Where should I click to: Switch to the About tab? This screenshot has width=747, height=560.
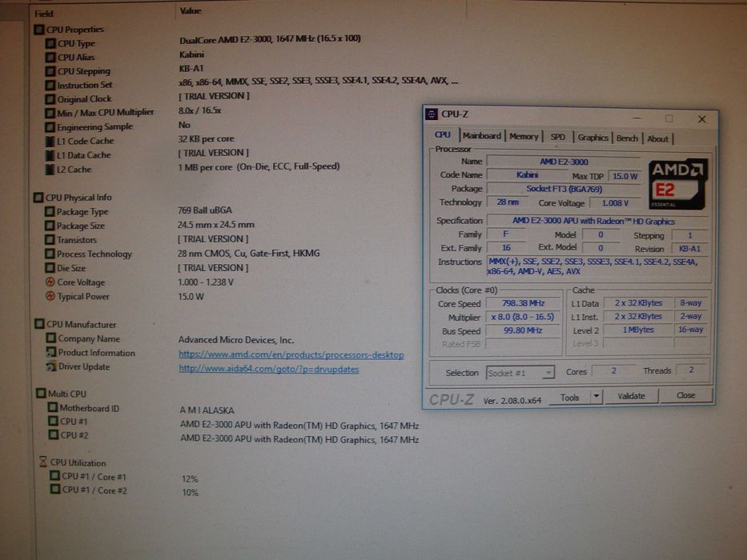[x=657, y=138]
